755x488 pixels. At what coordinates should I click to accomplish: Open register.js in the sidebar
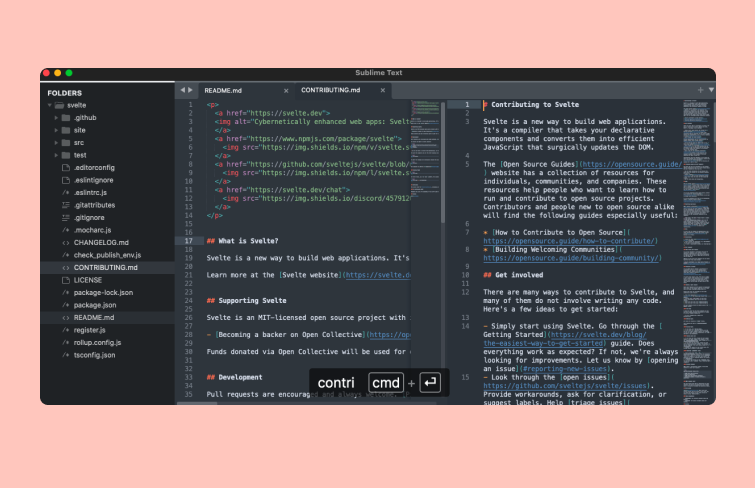pyautogui.click(x=90, y=330)
